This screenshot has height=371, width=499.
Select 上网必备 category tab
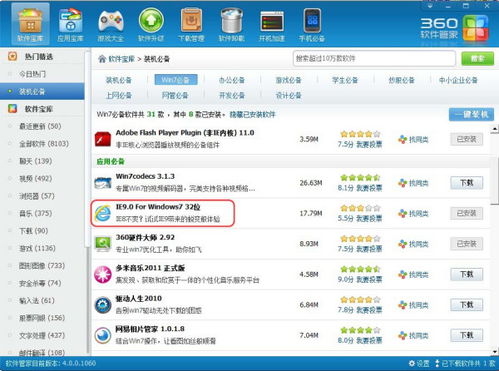click(119, 96)
